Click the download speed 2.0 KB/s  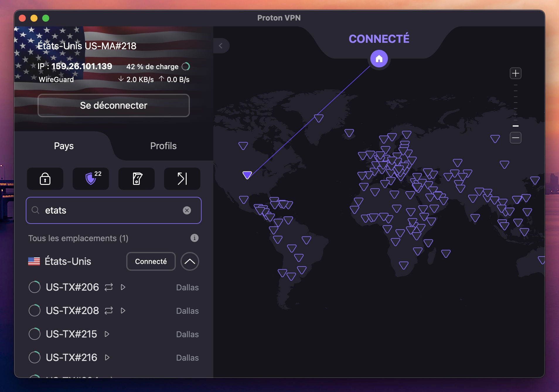coord(136,79)
